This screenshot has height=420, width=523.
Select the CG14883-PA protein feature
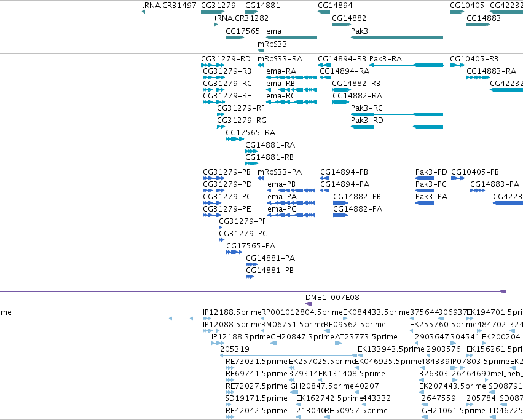[x=478, y=191]
